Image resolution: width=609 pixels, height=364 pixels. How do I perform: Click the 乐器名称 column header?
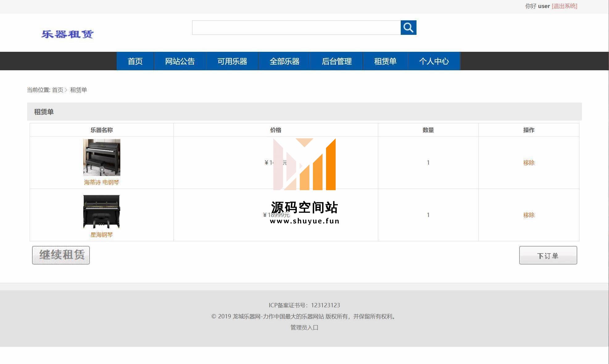tap(101, 130)
